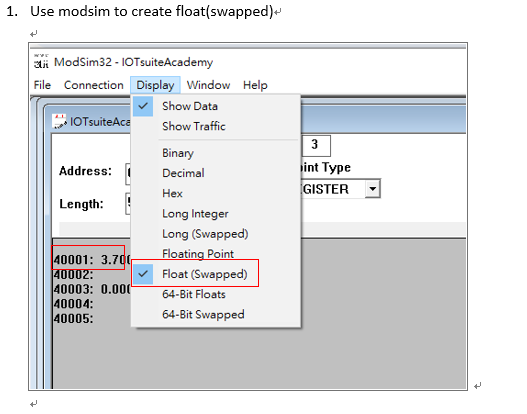
Task: Select Binary display format
Action: (178, 153)
